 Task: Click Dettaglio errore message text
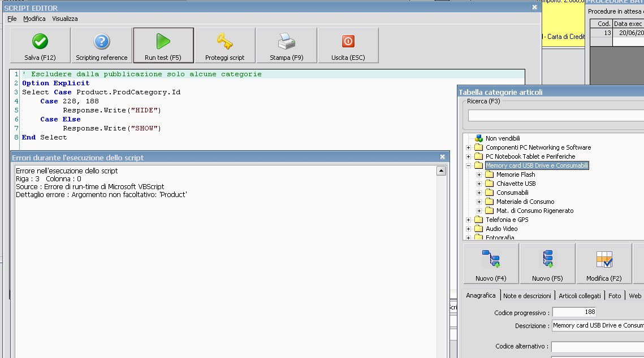click(101, 195)
